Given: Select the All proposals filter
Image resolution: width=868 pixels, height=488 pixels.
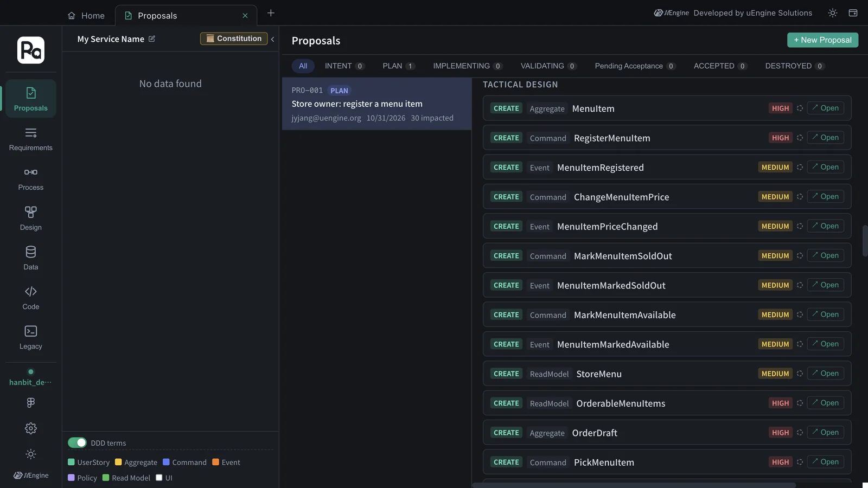Looking at the screenshot, I should coord(303,66).
